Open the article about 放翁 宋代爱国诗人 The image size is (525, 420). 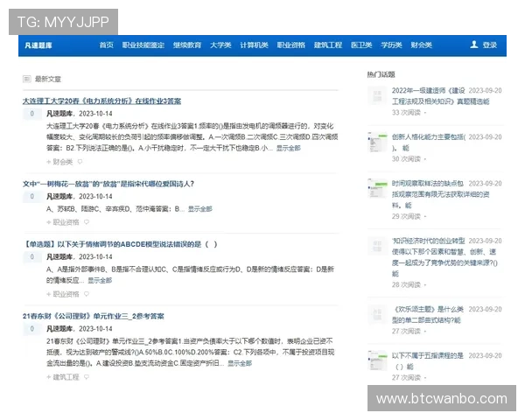click(x=108, y=184)
